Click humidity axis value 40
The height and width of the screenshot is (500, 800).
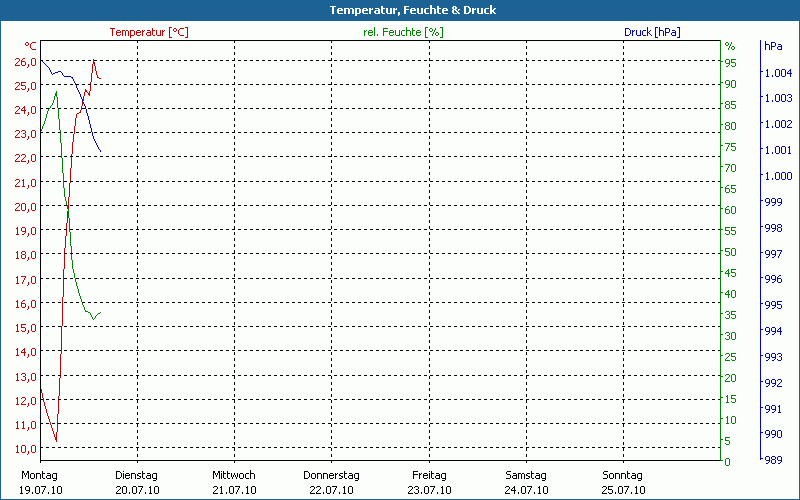731,294
